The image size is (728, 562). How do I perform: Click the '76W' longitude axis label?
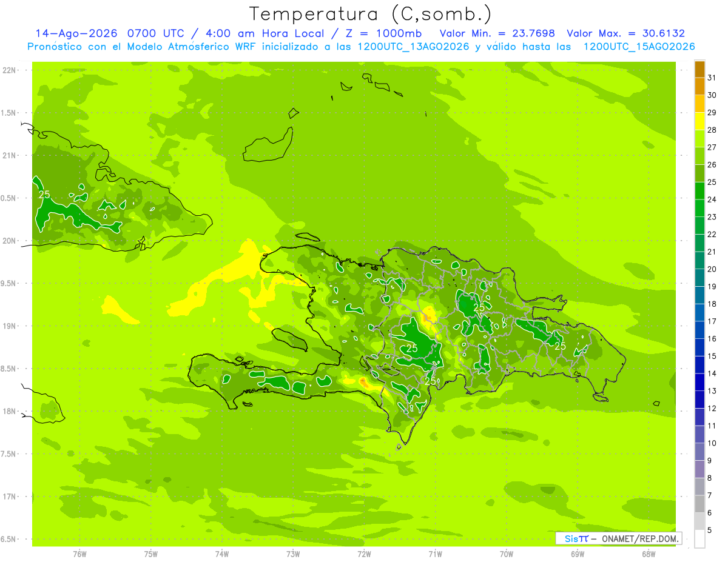click(x=79, y=554)
